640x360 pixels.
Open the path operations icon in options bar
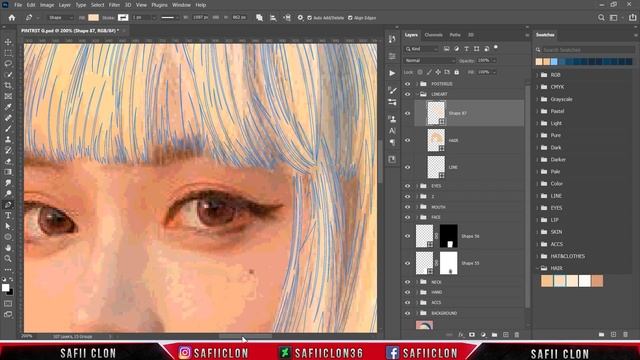259,18
